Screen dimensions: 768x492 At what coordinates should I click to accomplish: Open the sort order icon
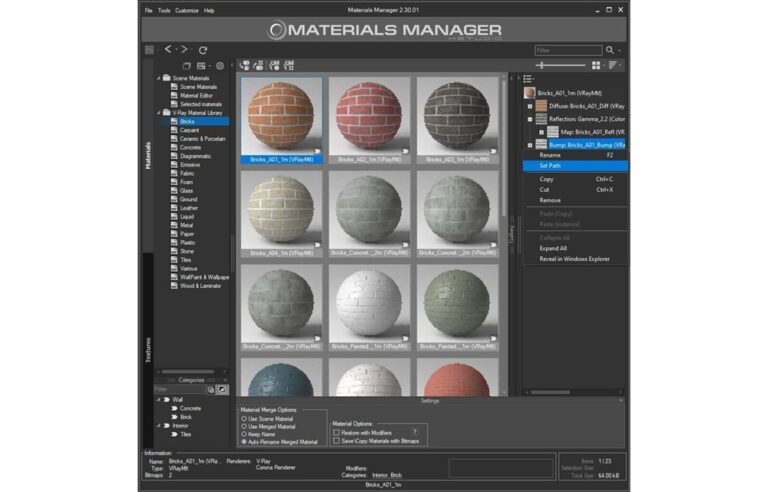pyautogui.click(x=613, y=65)
